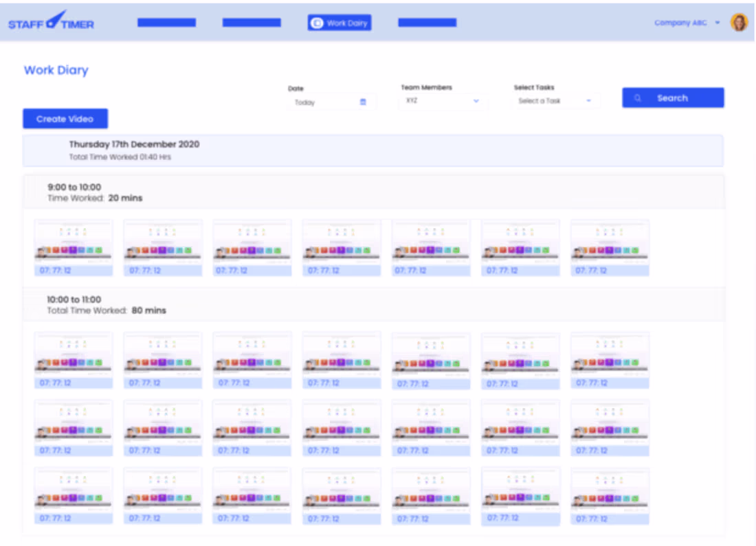Click the user profile avatar
756x546 pixels.
[x=739, y=22]
